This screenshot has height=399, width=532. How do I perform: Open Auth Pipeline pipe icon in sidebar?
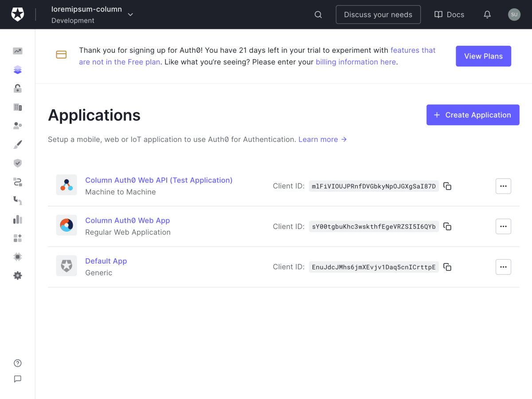(x=18, y=201)
